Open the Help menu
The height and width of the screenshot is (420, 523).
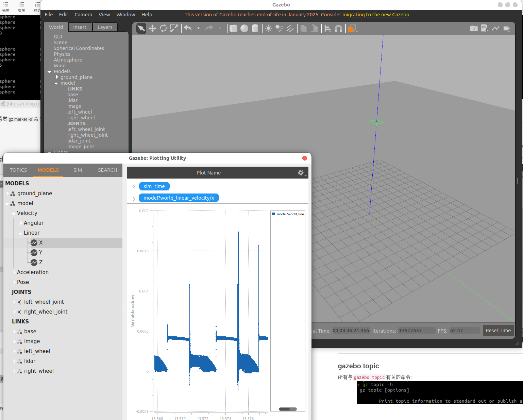tap(147, 15)
